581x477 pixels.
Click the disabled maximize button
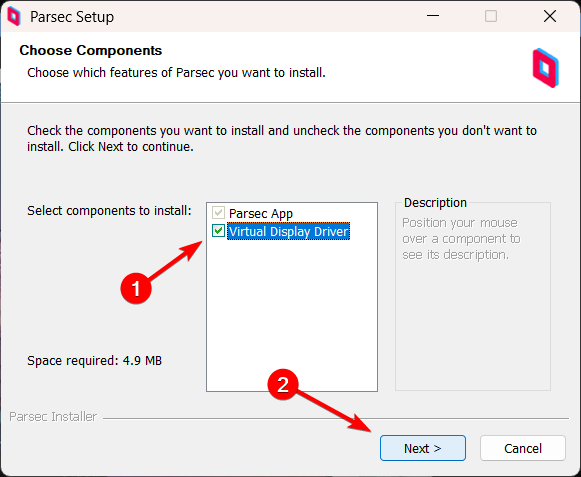tap(491, 16)
